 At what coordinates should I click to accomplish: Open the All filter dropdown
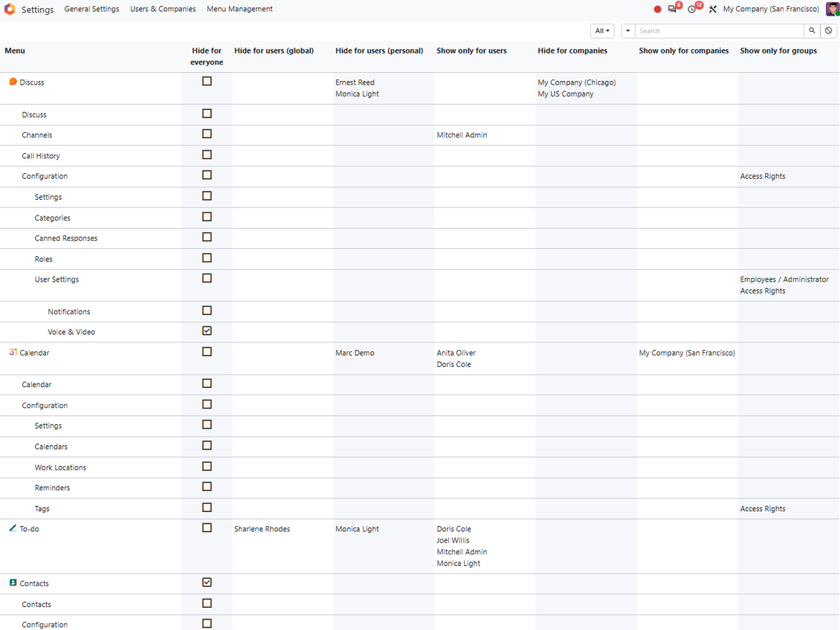[602, 30]
